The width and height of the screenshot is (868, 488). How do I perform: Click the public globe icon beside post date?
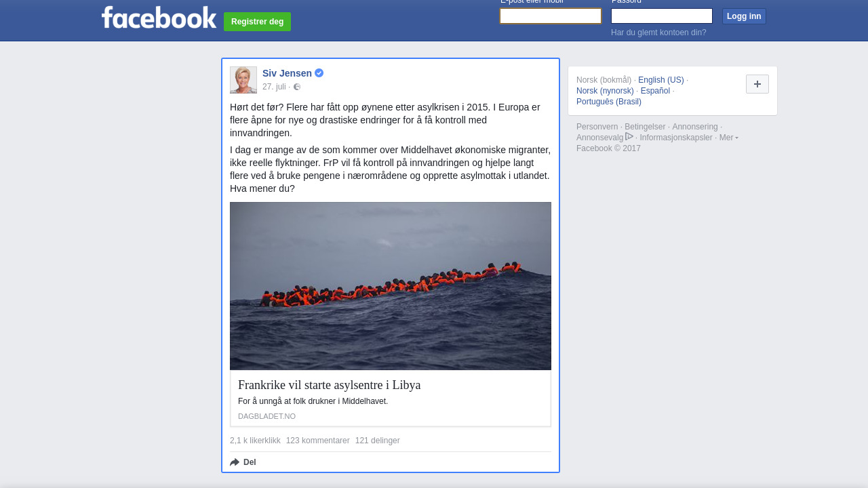pyautogui.click(x=297, y=87)
